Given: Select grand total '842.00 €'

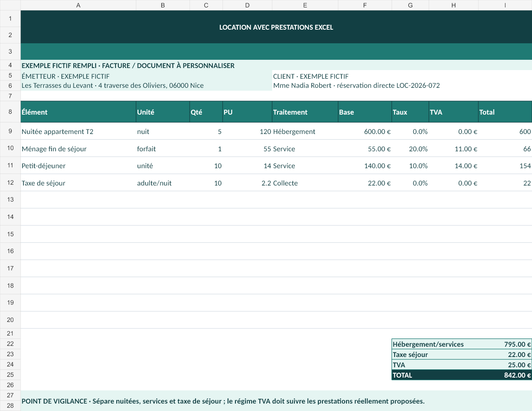Looking at the screenshot, I should pyautogui.click(x=505, y=375).
